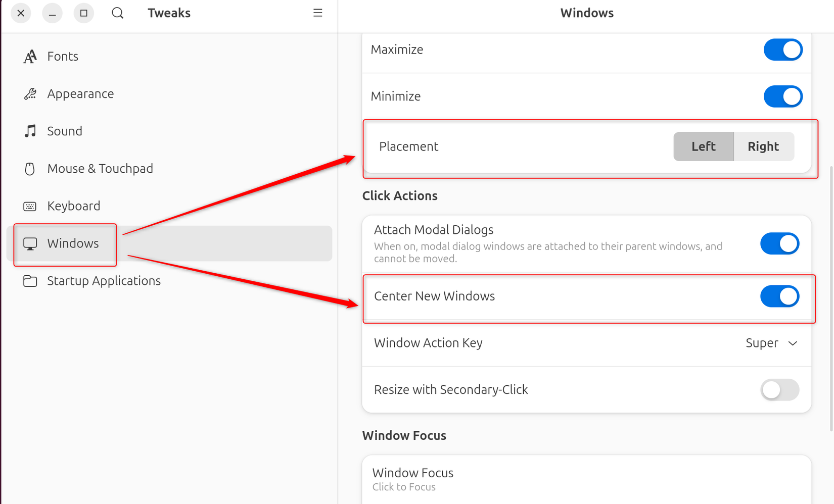Set titlebar button placement to Right

763,146
